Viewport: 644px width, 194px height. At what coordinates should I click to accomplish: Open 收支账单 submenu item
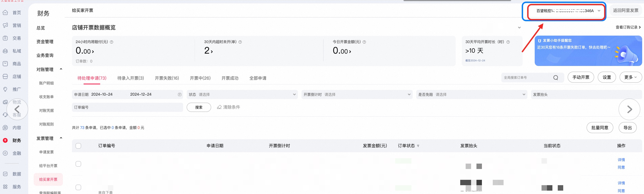coord(46,97)
